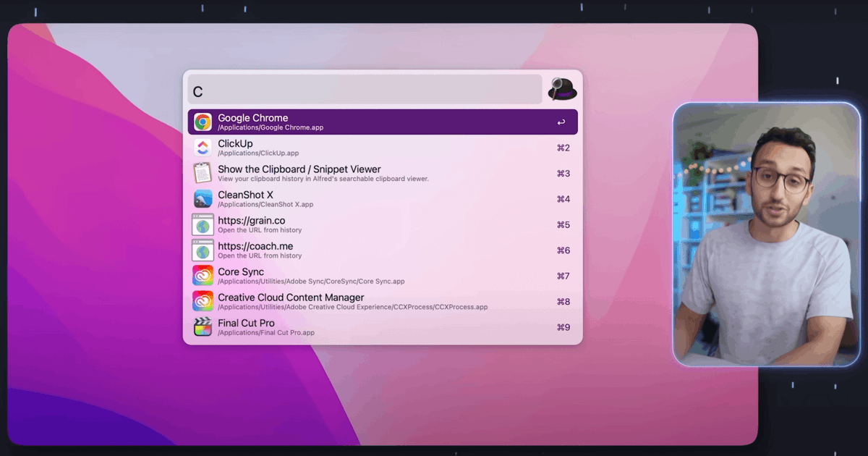Viewport: 868px width, 456px height.
Task: Choose Show the Clipboard / Snippet Viewer
Action: pos(383,173)
